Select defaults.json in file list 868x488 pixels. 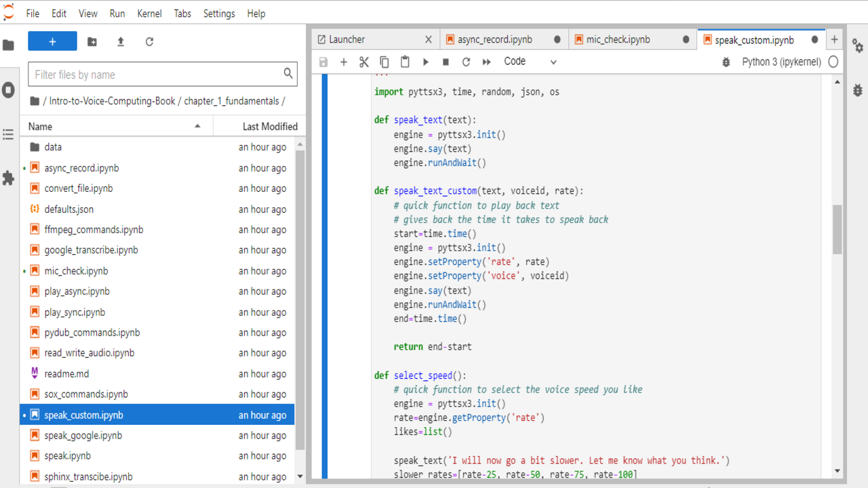pyautogui.click(x=157, y=209)
